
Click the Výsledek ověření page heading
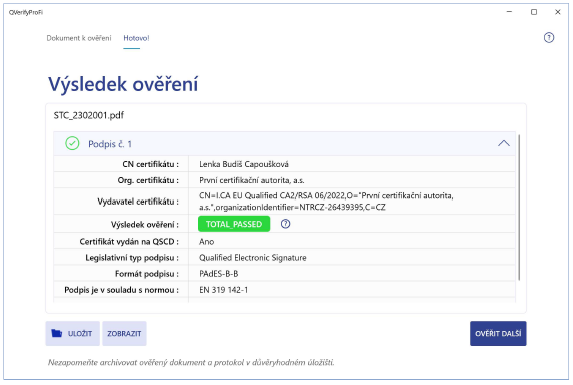click(123, 84)
